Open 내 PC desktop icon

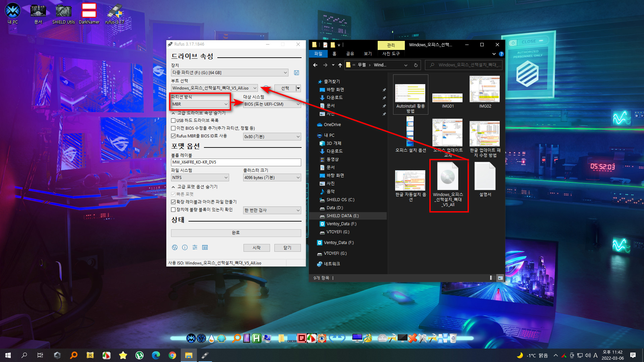point(13,13)
